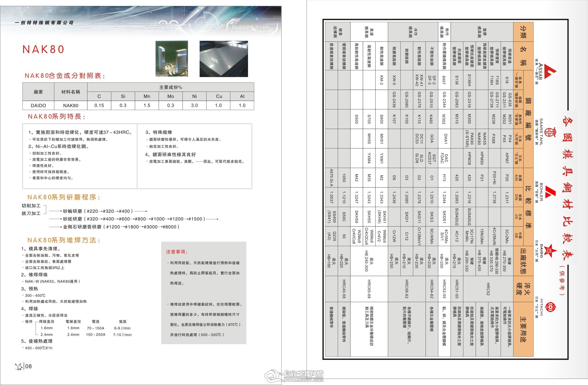
Task: Open the steel blocks product photo
Action: pos(172,58)
